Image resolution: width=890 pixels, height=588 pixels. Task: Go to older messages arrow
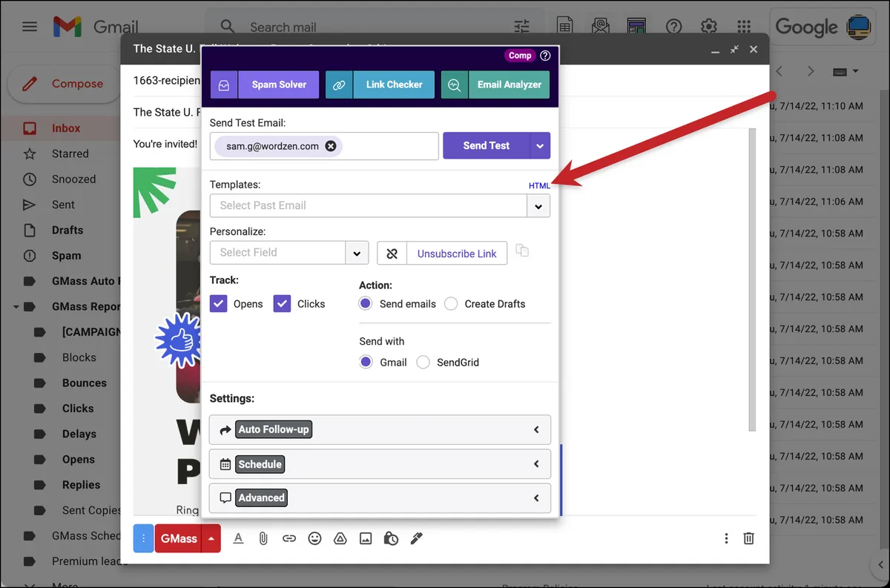811,71
